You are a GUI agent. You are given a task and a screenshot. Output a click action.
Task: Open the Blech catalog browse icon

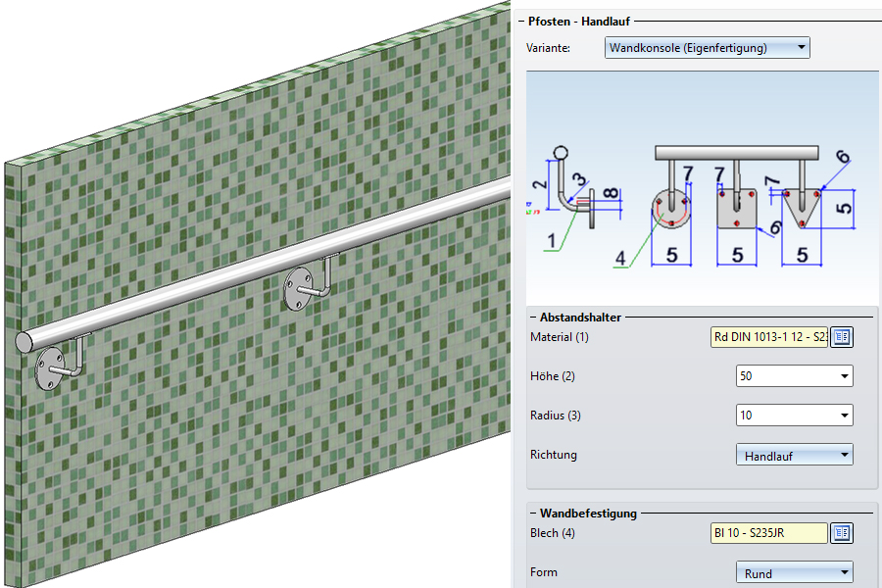click(x=842, y=533)
